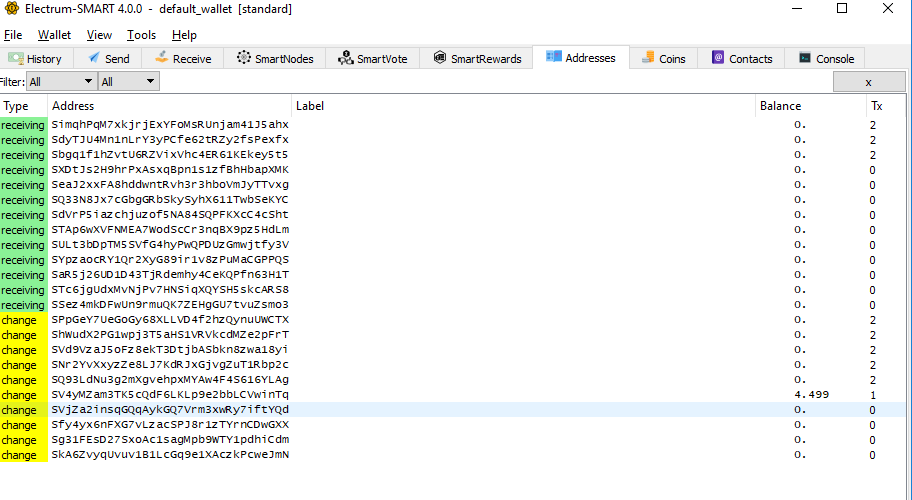Screen dimensions: 912x500
Task: Select address STAp6wXVFNMEA7WodScCr3nqBX9pz5HdLm
Action: coord(170,230)
